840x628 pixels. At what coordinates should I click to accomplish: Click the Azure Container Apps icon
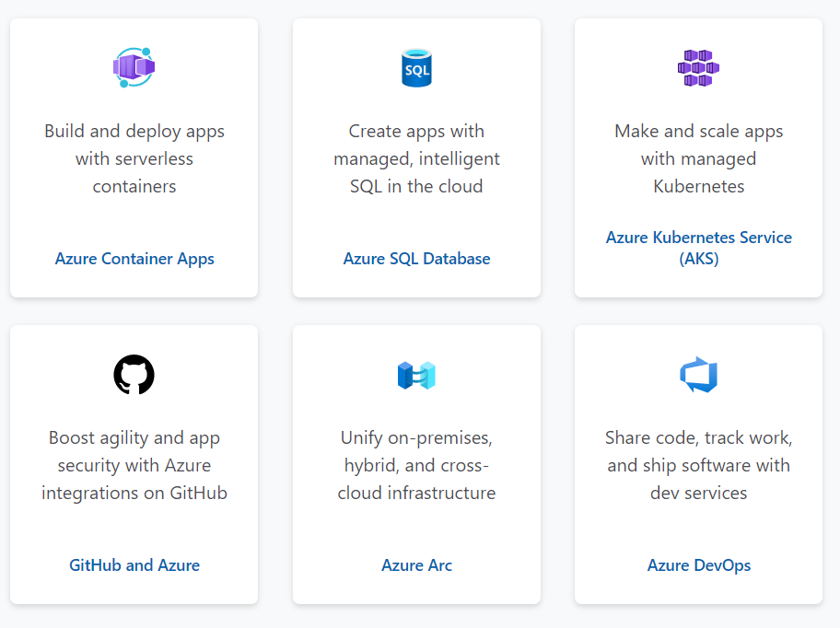click(134, 67)
